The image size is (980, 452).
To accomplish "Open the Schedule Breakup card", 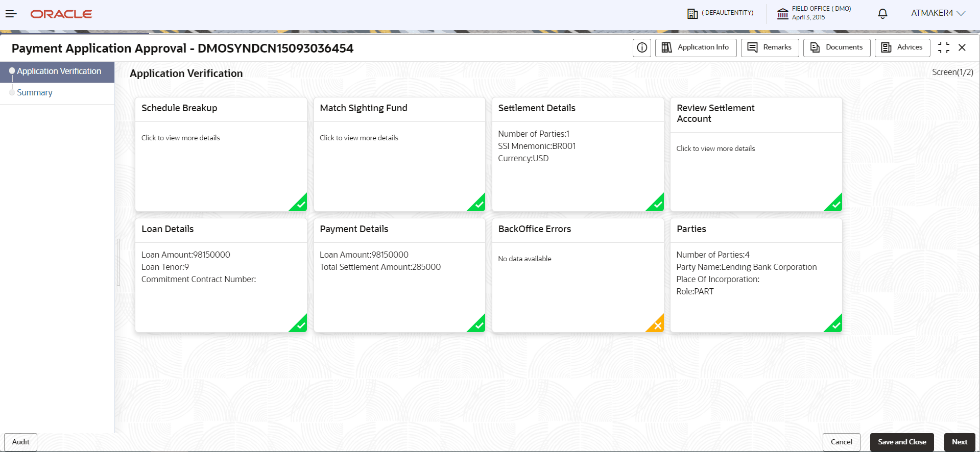I will [221, 154].
